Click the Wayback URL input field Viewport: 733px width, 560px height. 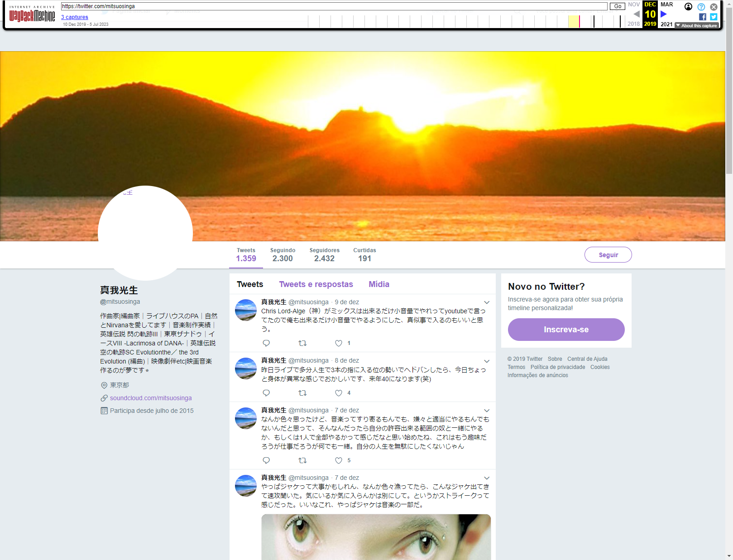(x=334, y=6)
